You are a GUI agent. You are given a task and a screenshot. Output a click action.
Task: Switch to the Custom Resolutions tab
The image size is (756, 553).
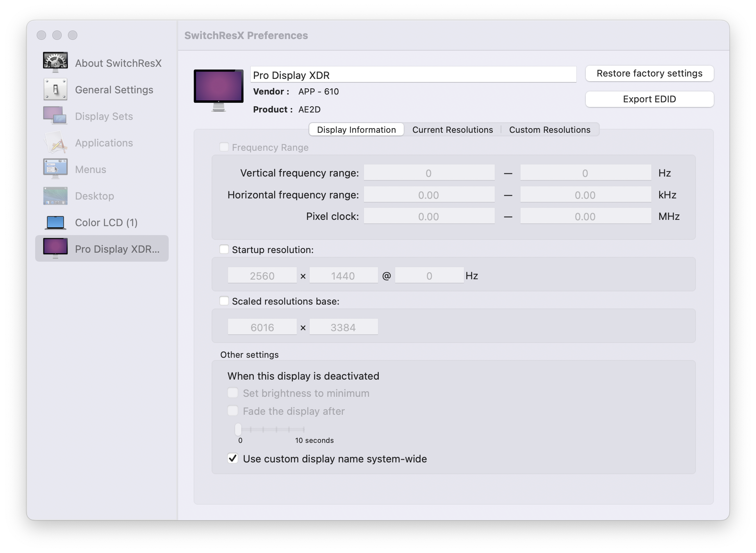[x=549, y=130]
